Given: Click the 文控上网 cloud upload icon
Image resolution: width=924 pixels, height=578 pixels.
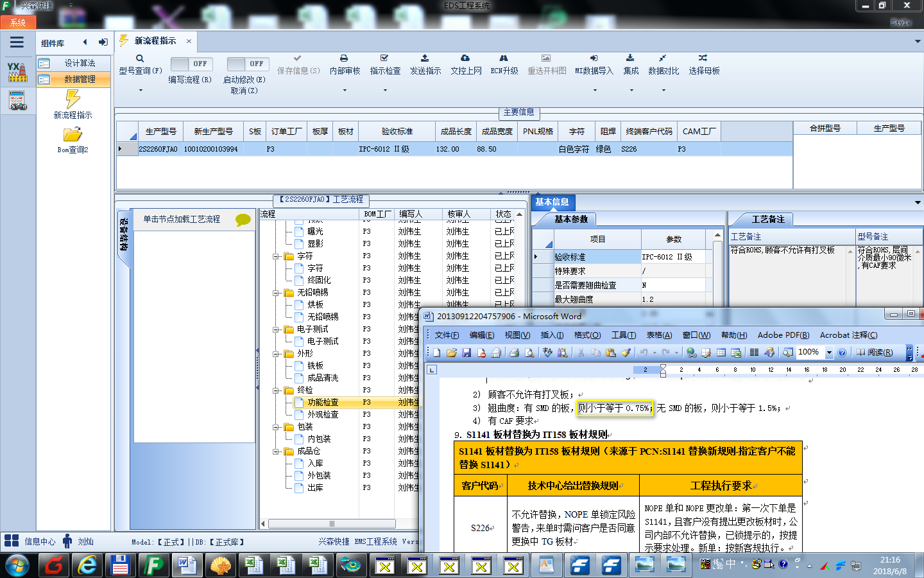Looking at the screenshot, I should coord(465,58).
